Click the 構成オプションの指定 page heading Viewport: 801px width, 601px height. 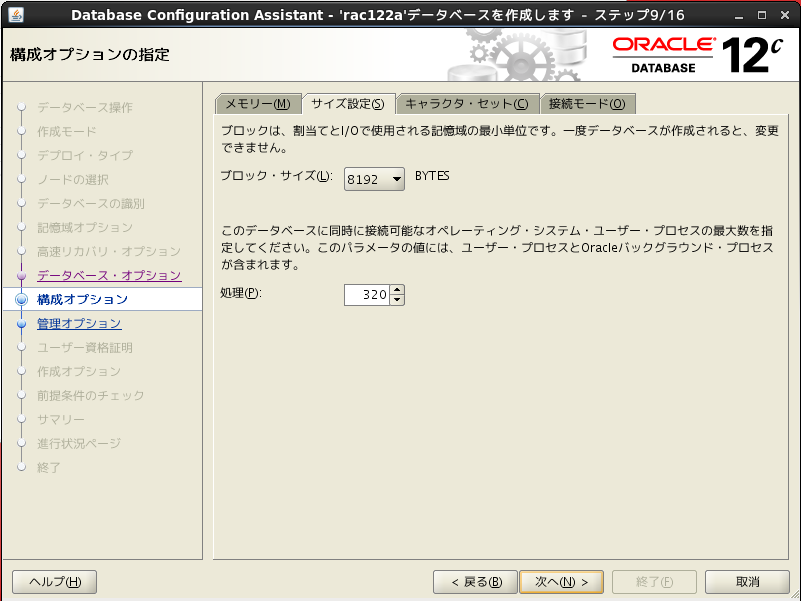(90, 55)
